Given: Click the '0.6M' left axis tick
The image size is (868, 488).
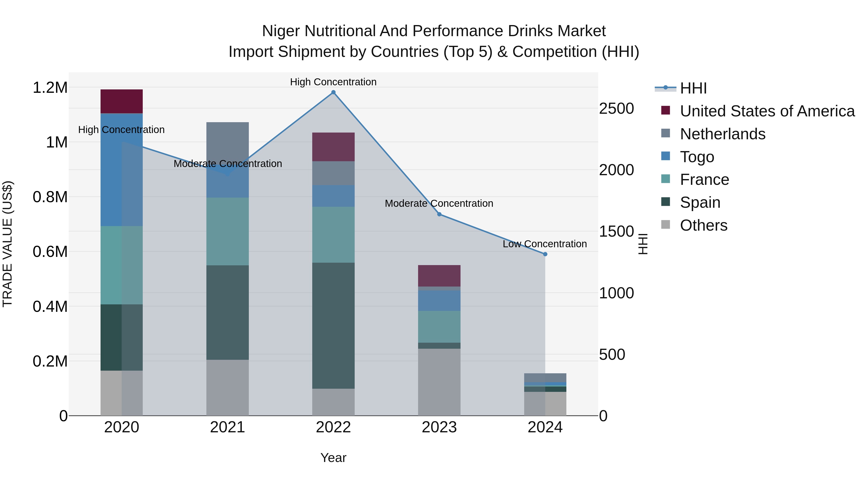Looking at the screenshot, I should pos(50,252).
